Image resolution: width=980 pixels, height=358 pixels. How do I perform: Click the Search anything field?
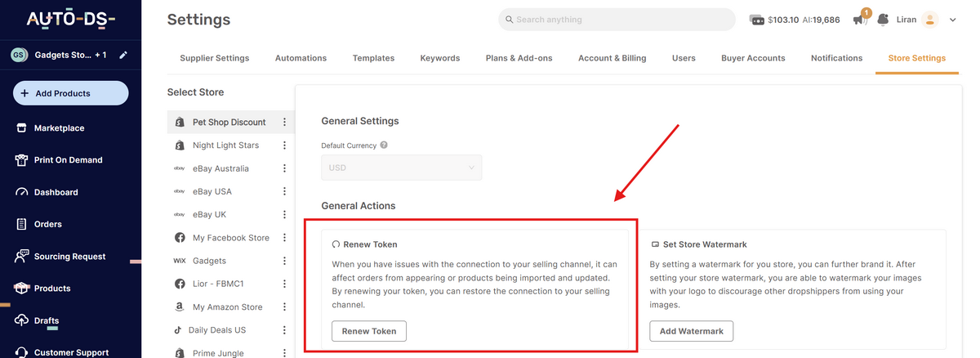pos(617,20)
